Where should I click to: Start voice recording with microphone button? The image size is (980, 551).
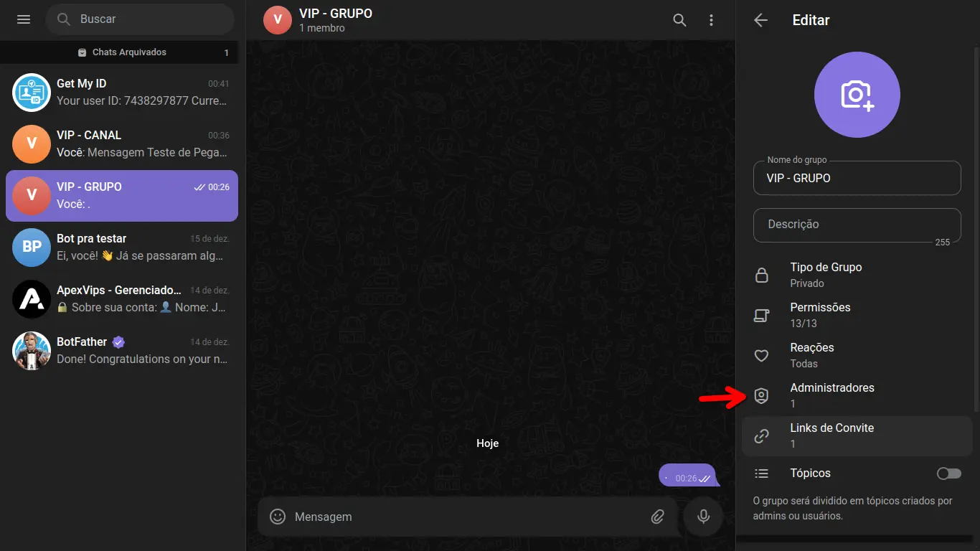tap(704, 517)
